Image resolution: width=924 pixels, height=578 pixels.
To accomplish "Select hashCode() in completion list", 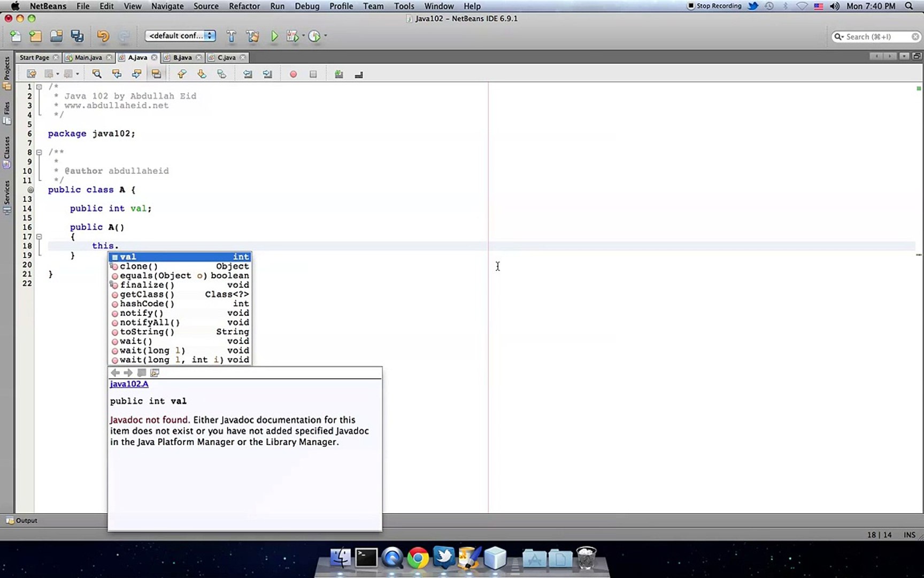I will click(180, 303).
